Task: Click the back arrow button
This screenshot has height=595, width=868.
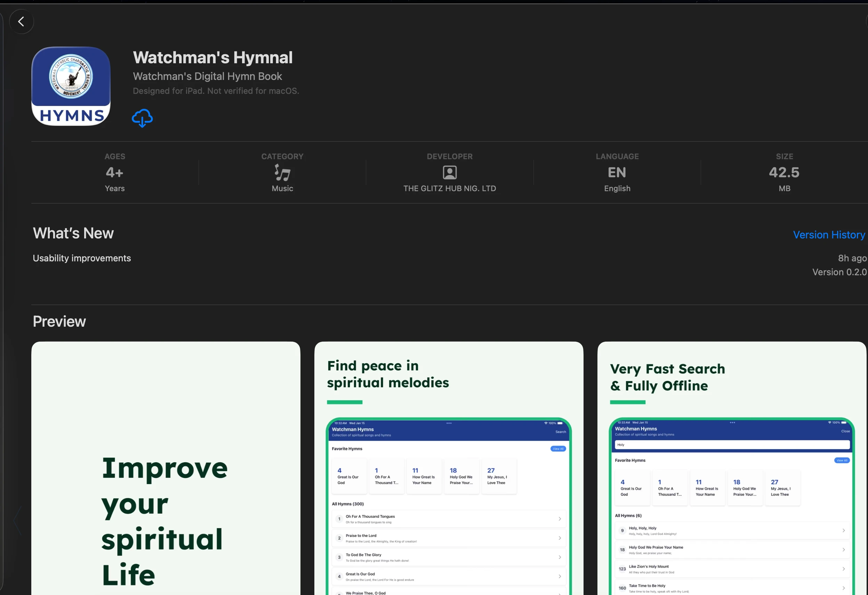Action: click(x=21, y=22)
